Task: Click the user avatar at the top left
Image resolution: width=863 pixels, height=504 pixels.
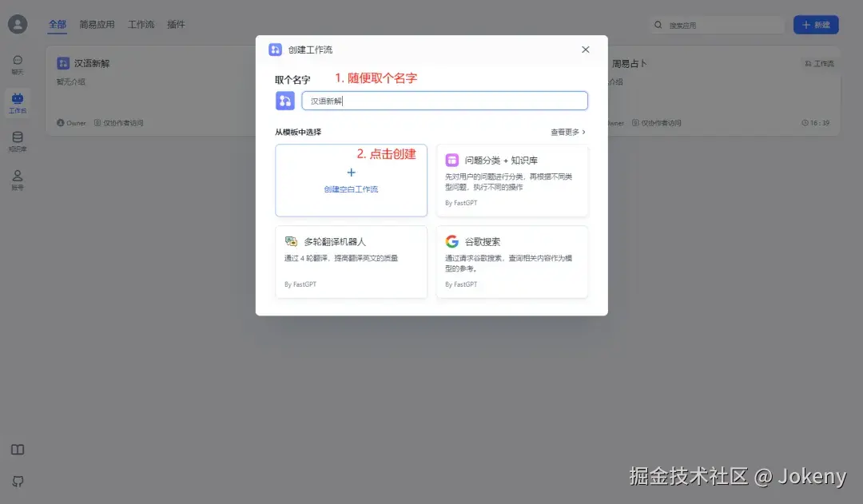Action: coord(18,24)
